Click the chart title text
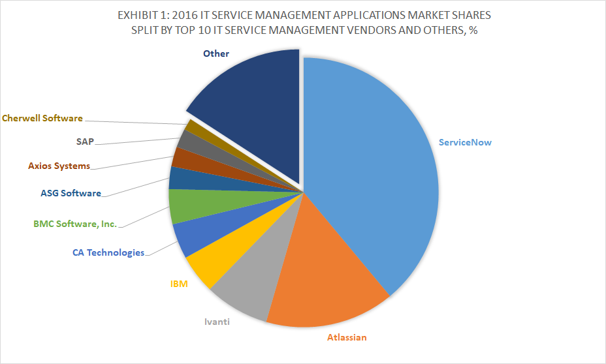The height and width of the screenshot is (364, 606). click(304, 22)
